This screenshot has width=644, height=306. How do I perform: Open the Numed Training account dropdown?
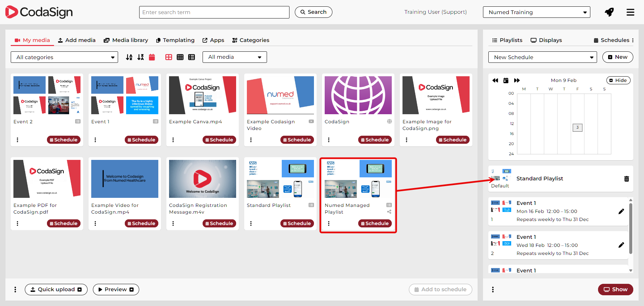point(536,12)
